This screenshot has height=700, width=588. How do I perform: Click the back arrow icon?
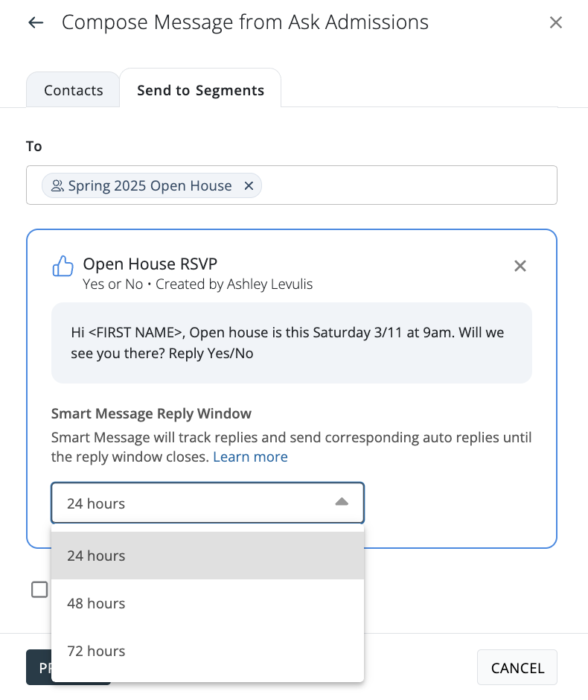tap(35, 23)
